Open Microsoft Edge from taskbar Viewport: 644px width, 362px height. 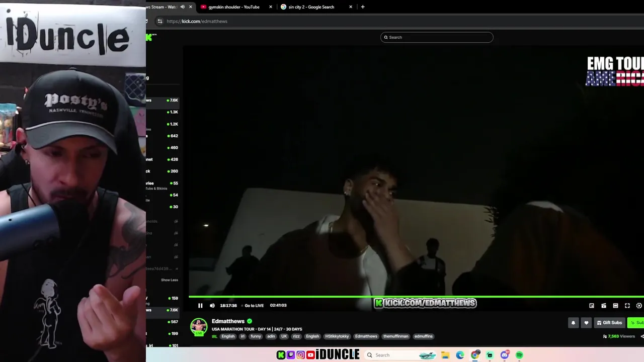[x=460, y=355]
